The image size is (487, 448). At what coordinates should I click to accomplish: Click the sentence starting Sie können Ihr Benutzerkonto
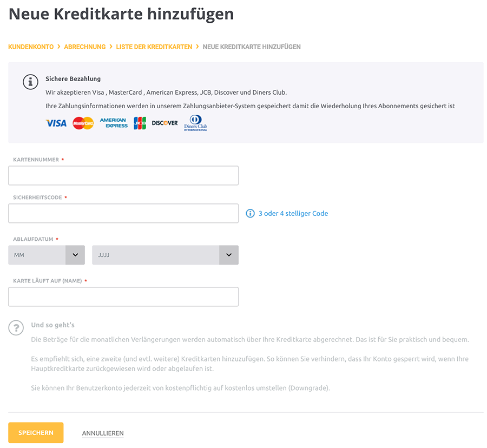(180, 388)
